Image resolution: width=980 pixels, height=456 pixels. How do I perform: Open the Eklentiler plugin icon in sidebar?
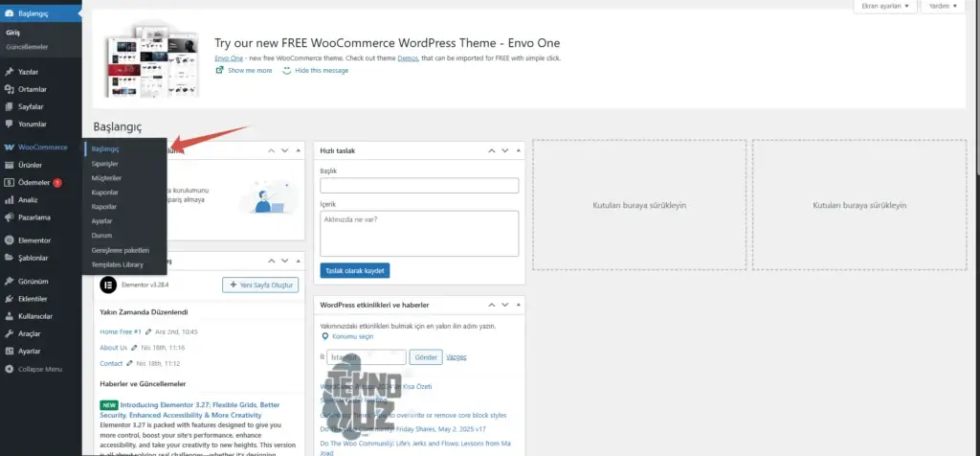(9, 299)
